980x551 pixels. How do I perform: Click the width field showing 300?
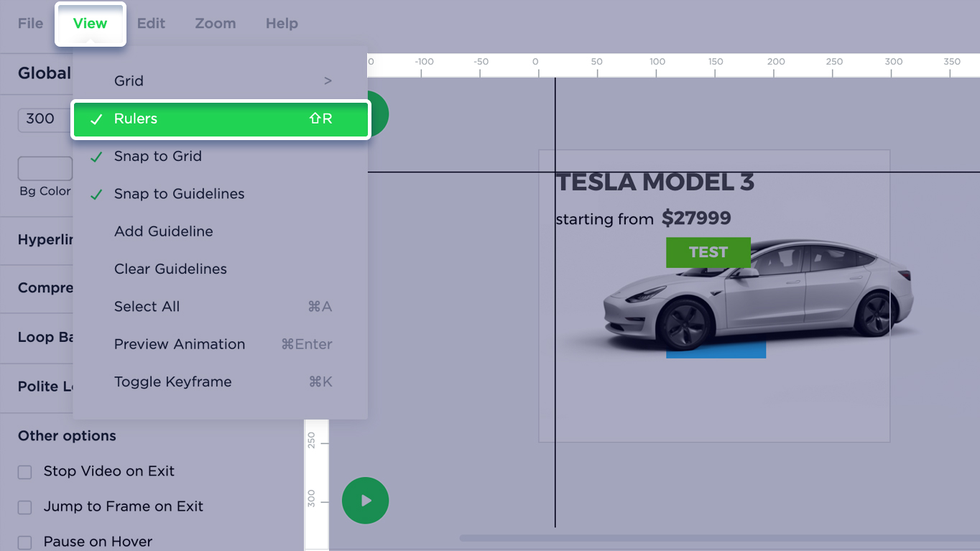click(x=45, y=119)
